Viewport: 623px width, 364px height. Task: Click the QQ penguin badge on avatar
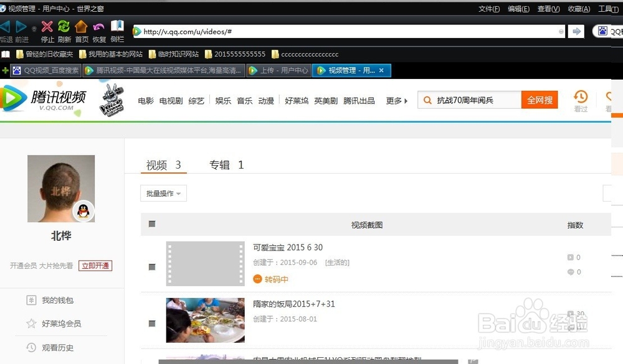(83, 211)
